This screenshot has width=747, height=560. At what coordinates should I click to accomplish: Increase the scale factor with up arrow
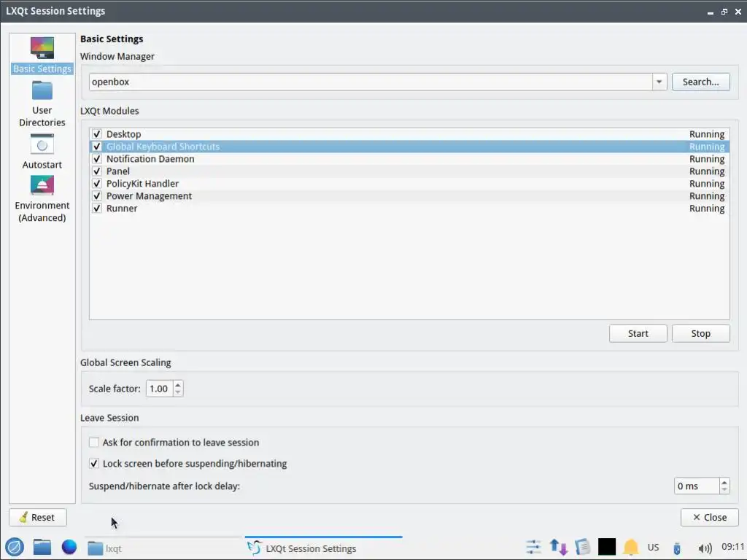coord(178,385)
